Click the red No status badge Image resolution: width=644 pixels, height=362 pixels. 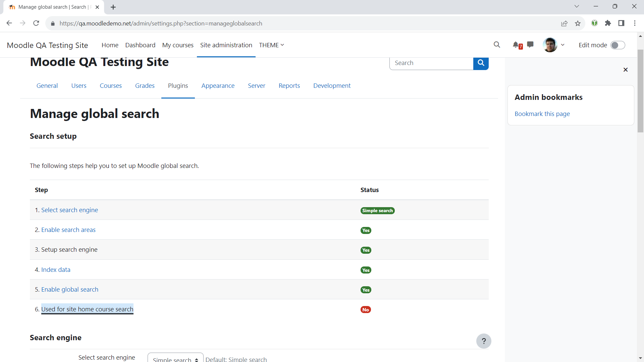pyautogui.click(x=366, y=310)
